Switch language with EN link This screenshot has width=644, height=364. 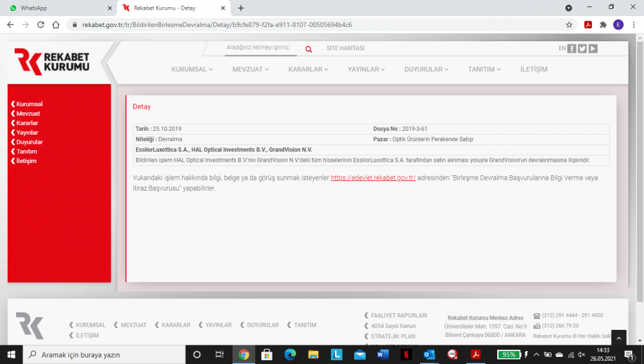(562, 48)
